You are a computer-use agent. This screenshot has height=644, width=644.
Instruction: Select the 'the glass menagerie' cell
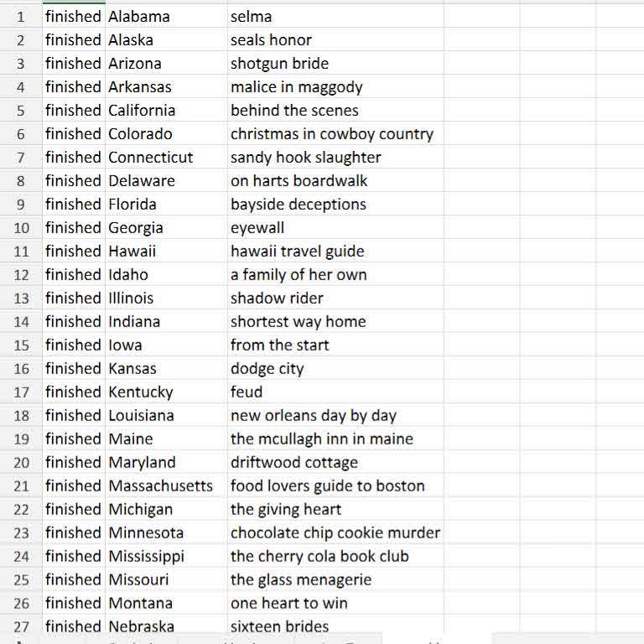click(301, 579)
